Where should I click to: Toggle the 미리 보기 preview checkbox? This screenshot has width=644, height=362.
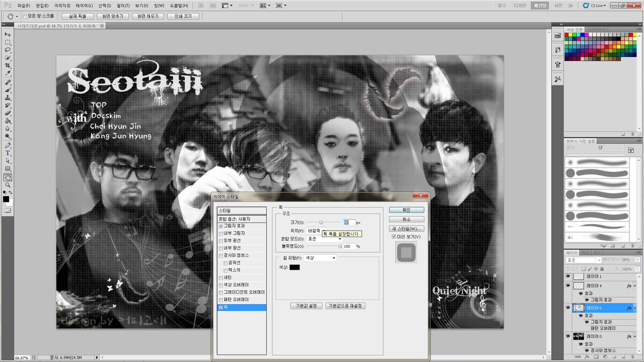(x=394, y=237)
